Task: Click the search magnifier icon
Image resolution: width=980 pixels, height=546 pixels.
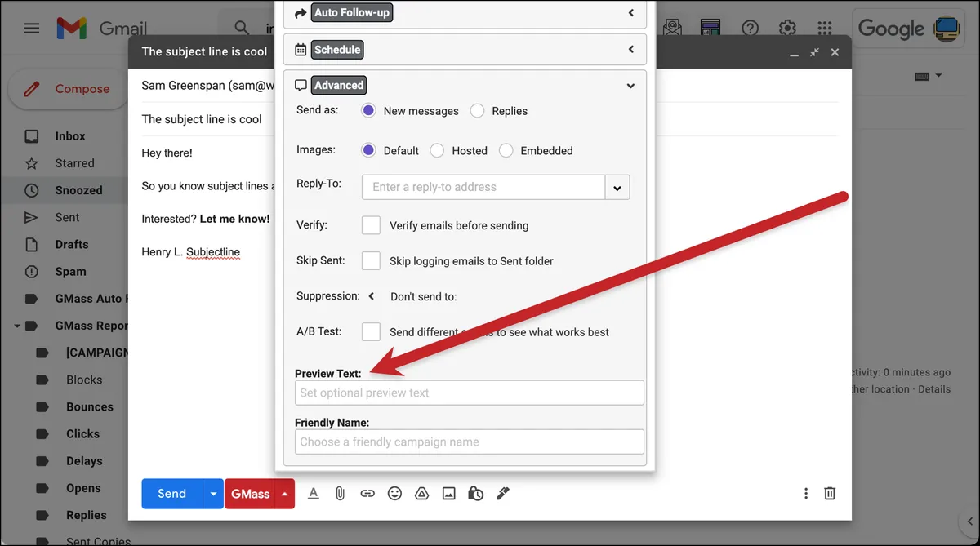Action: [x=242, y=28]
